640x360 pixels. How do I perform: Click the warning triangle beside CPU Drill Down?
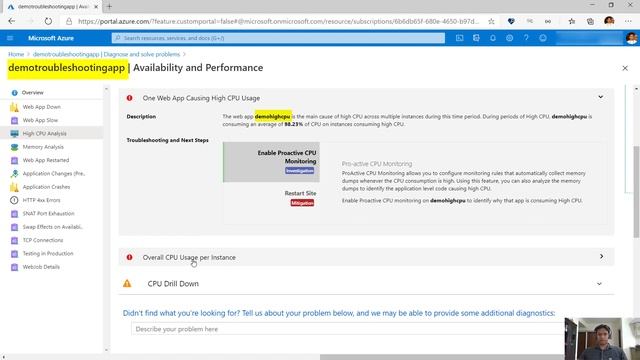[x=127, y=283]
